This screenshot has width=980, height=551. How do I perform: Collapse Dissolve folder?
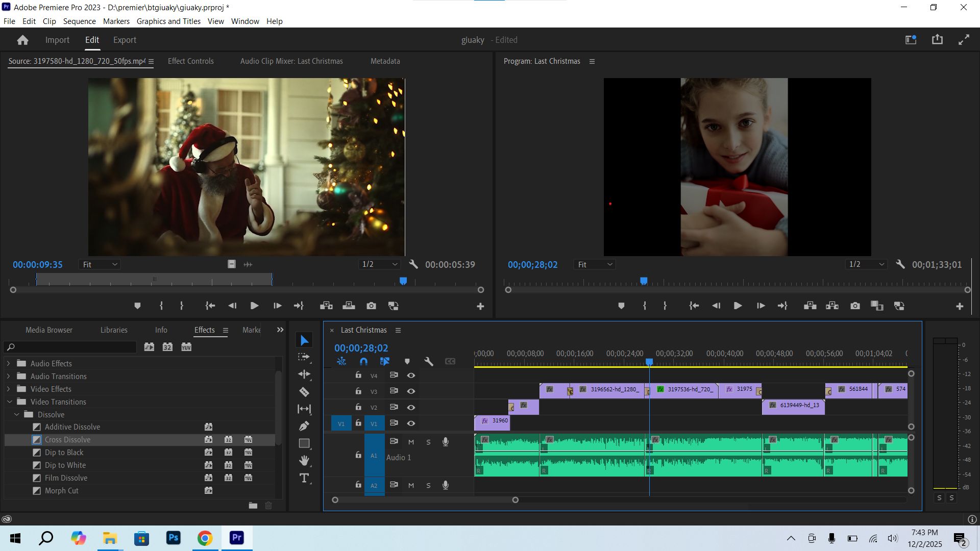click(17, 414)
